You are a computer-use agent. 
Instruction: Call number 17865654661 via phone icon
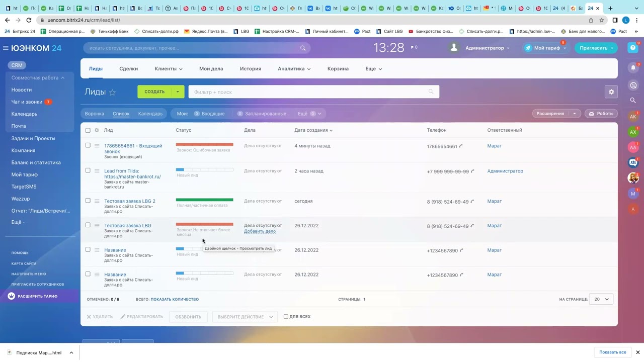[461, 146]
